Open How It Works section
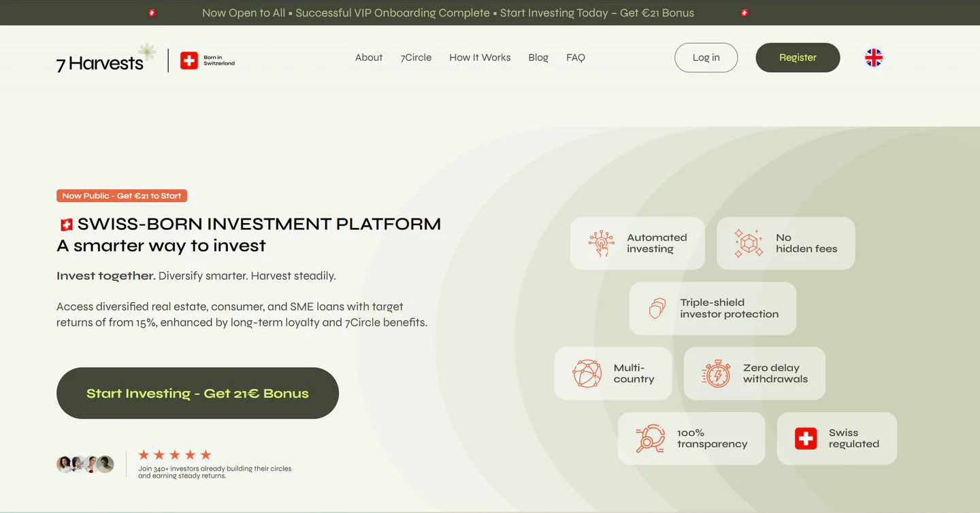980x513 pixels. (480, 58)
